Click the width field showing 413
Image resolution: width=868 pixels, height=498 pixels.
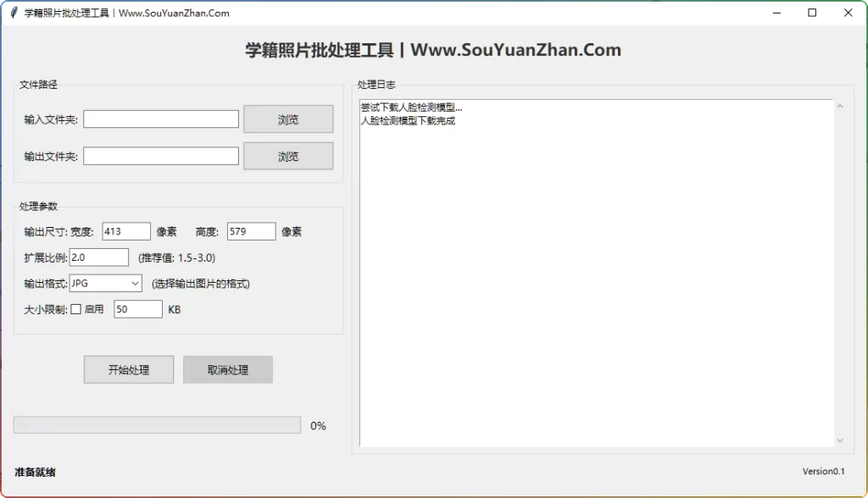click(x=125, y=230)
